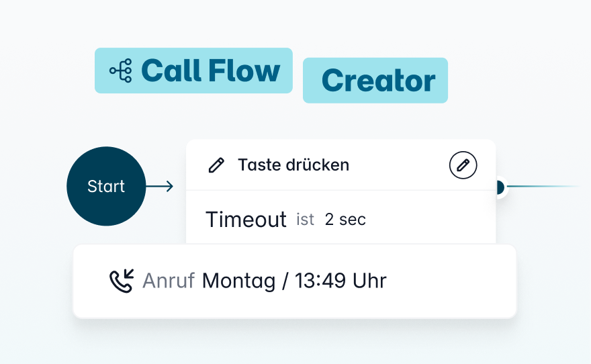Edit the 2 sec timeout value
Image resolution: width=591 pixels, height=364 pixels.
[345, 220]
